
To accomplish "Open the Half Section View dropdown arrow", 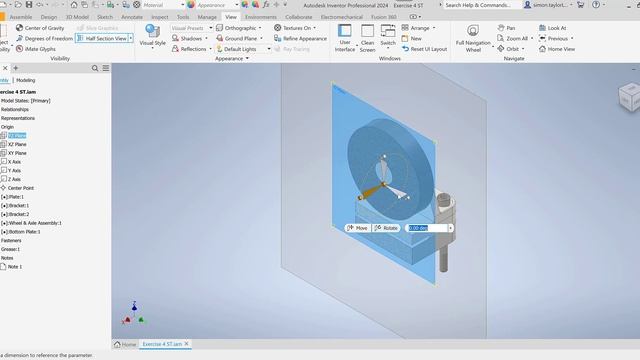I will (131, 38).
